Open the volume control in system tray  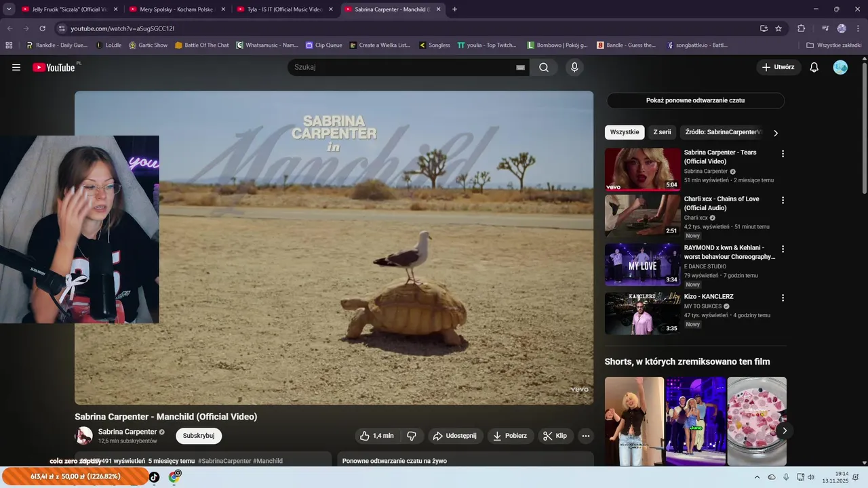(810, 477)
